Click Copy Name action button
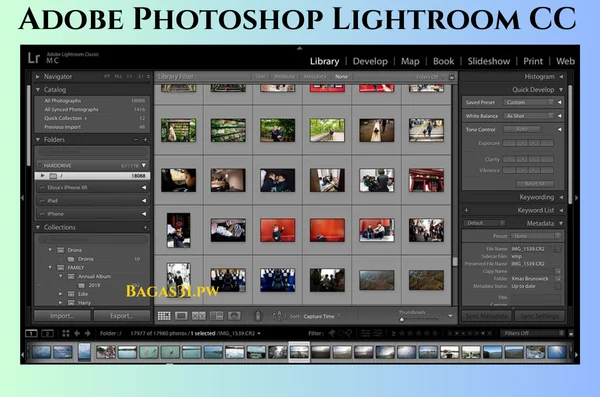Viewport: 600px width, 397px height. click(x=558, y=271)
